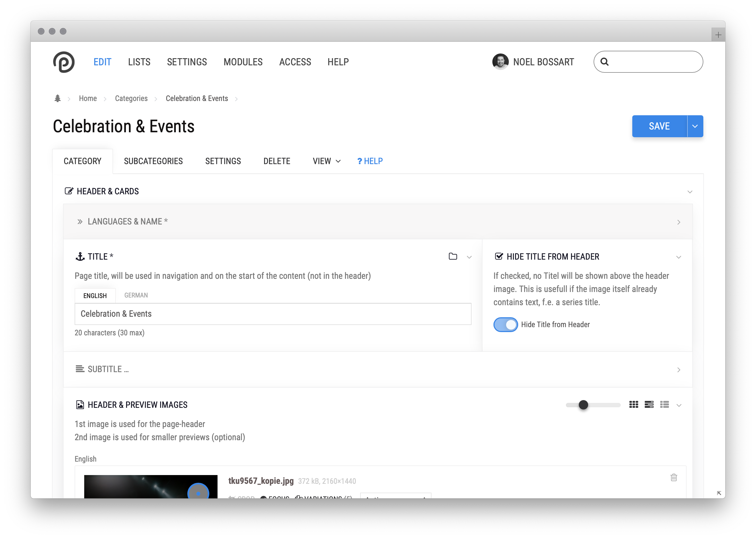
Task: Click Noel Bossart's avatar picture
Action: click(x=500, y=62)
